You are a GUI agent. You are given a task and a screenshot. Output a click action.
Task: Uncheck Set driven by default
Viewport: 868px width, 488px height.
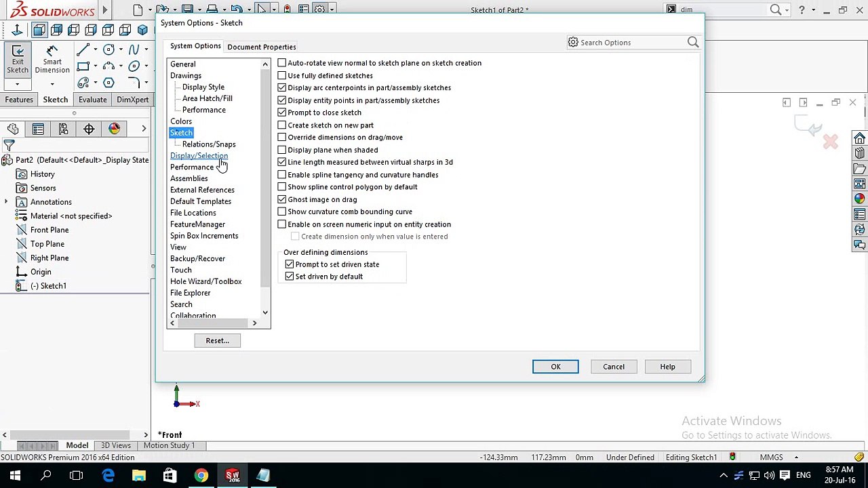[x=290, y=277]
